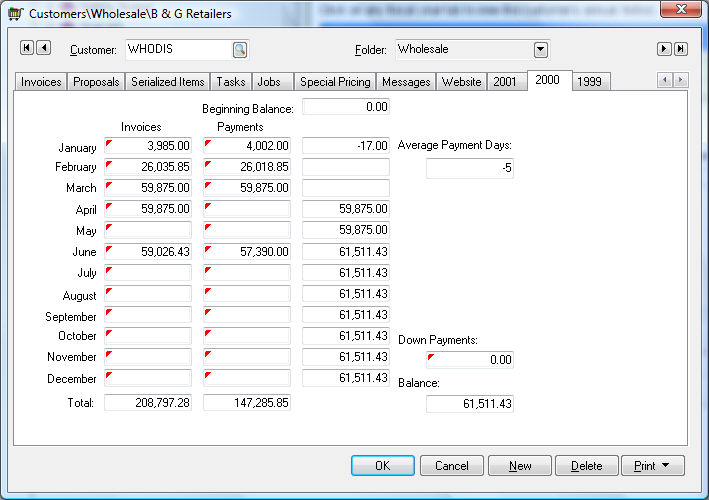Open the Print button dropdown menu
The height and width of the screenshot is (500, 709).
(653, 466)
